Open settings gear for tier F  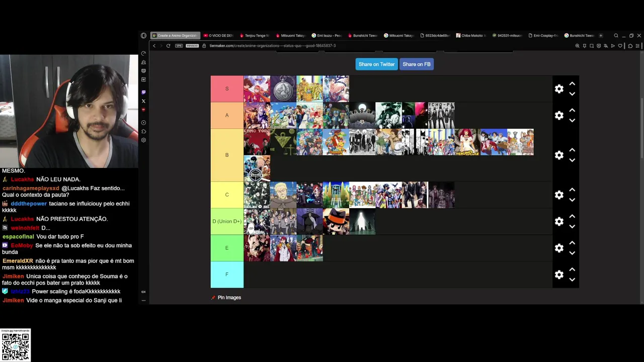pyautogui.click(x=559, y=275)
